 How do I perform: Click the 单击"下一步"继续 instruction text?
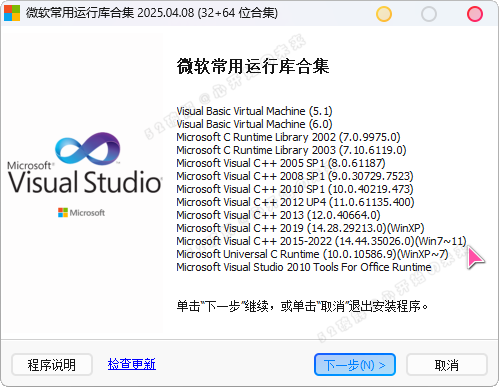[x=302, y=306]
